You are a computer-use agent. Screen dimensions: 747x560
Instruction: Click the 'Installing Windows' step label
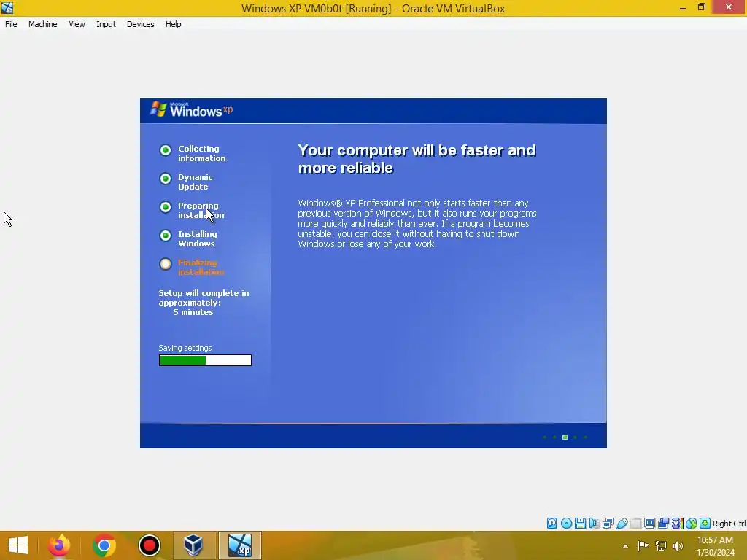click(x=198, y=239)
